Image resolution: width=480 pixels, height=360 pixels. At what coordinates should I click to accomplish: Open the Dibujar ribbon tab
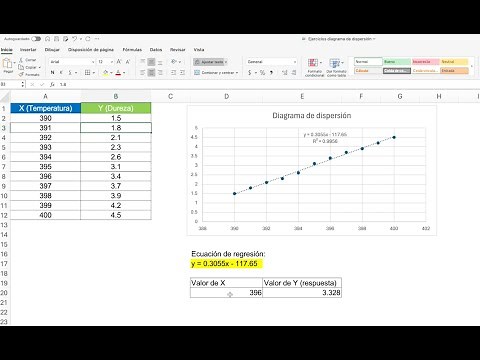click(x=52, y=50)
